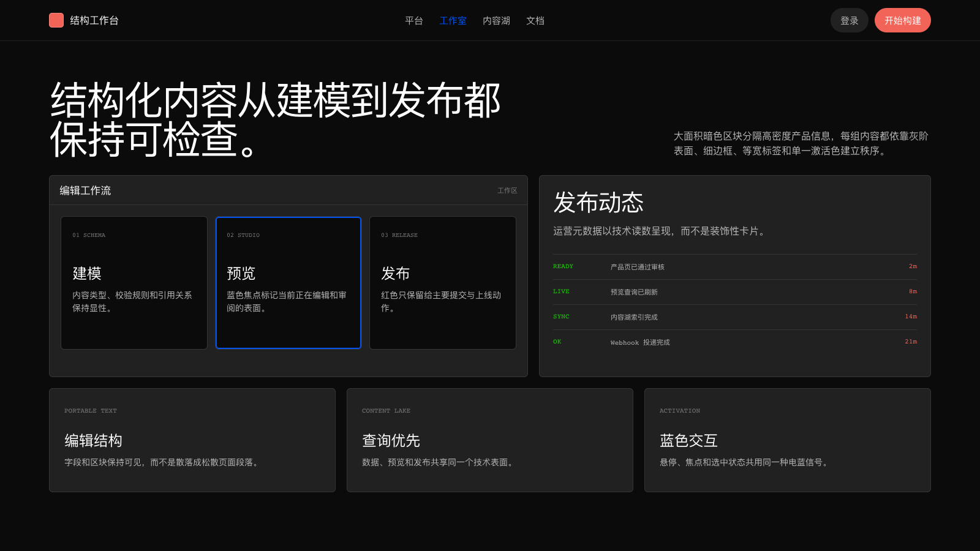The width and height of the screenshot is (980, 551).
Task: Click the Webhook 投递完成 entry
Action: coord(640,342)
